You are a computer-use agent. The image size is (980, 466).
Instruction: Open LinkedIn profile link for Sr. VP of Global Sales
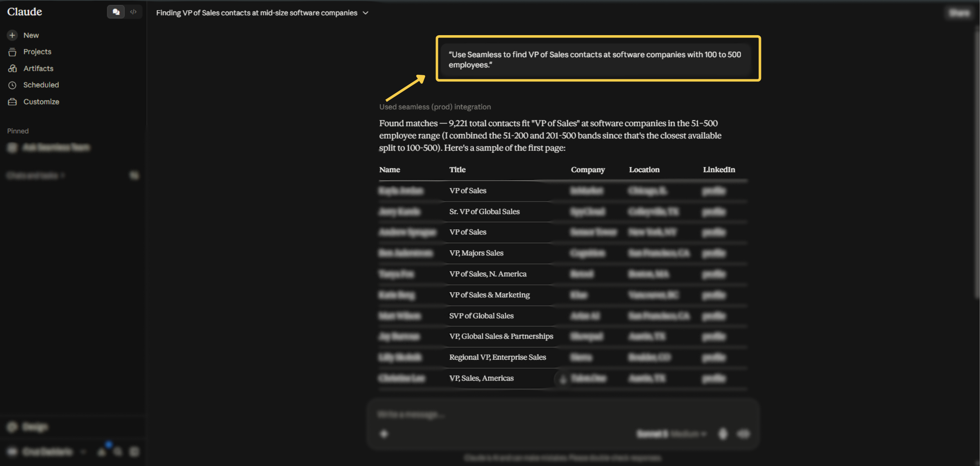714,212
